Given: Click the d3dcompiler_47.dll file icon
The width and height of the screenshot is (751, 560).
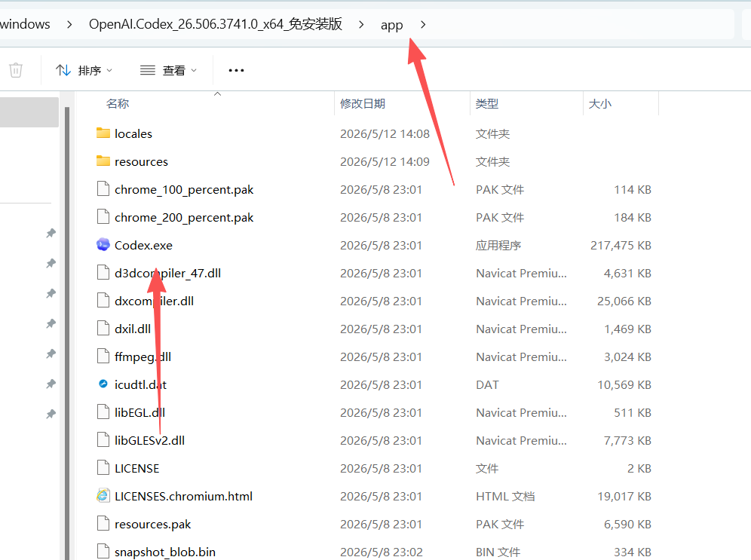Looking at the screenshot, I should pos(103,273).
